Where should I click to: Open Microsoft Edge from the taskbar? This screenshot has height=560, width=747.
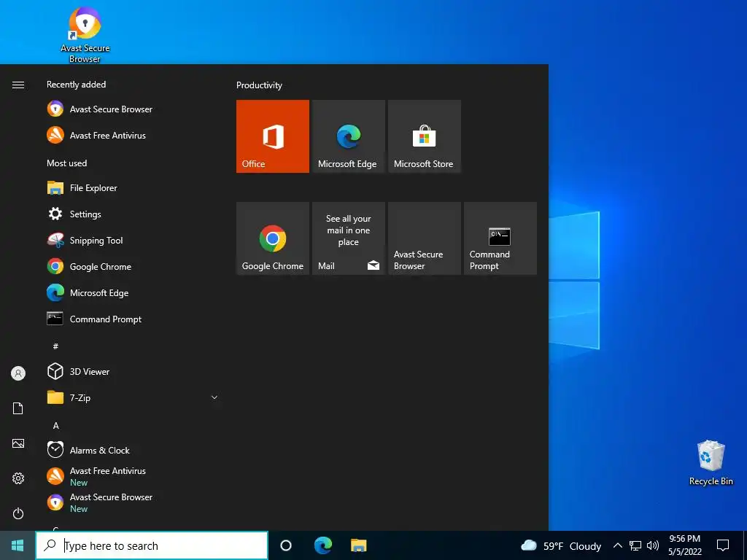tap(322, 545)
